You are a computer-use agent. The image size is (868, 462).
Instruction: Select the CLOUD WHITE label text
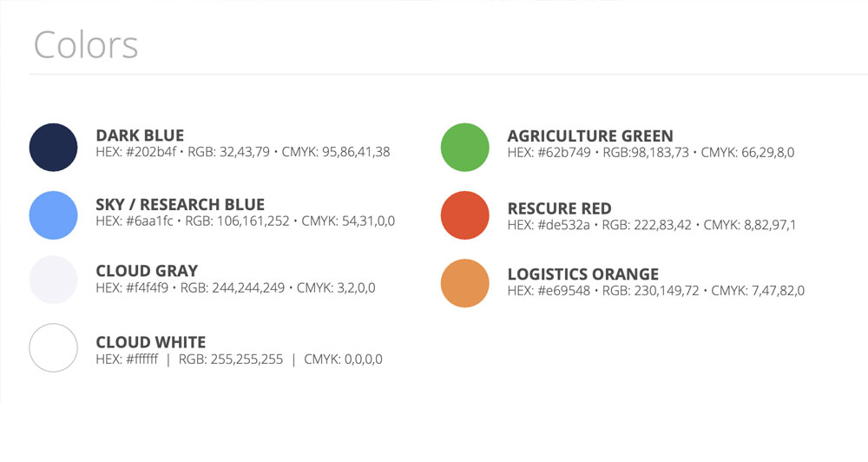[150, 342]
